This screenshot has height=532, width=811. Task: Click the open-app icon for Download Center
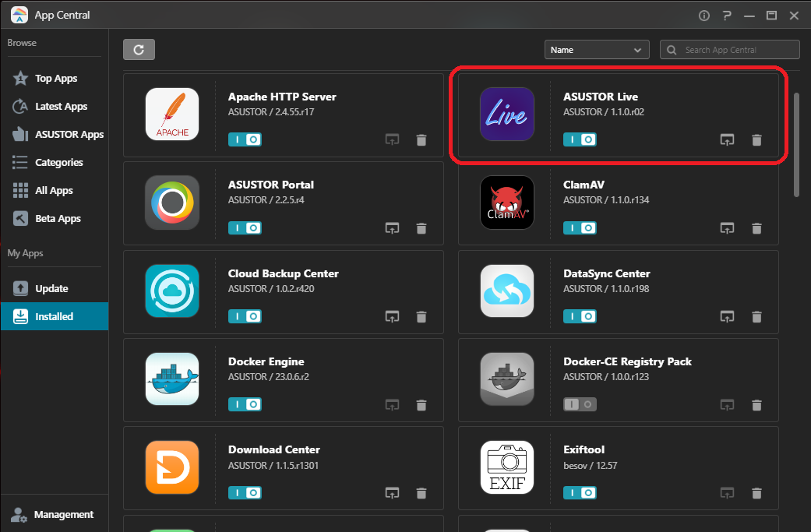coord(392,493)
